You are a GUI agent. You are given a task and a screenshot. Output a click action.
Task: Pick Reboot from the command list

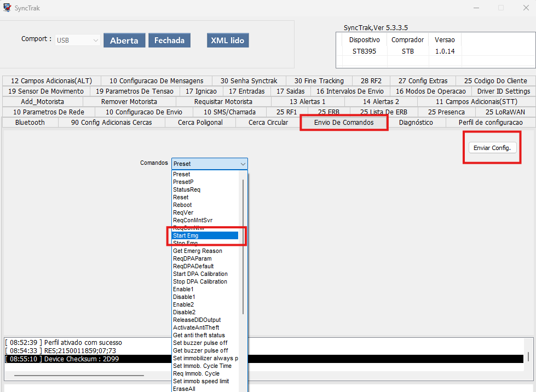point(205,205)
